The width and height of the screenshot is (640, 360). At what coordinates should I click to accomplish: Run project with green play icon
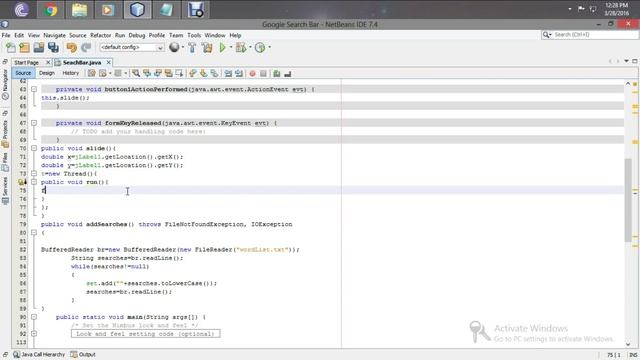222,47
